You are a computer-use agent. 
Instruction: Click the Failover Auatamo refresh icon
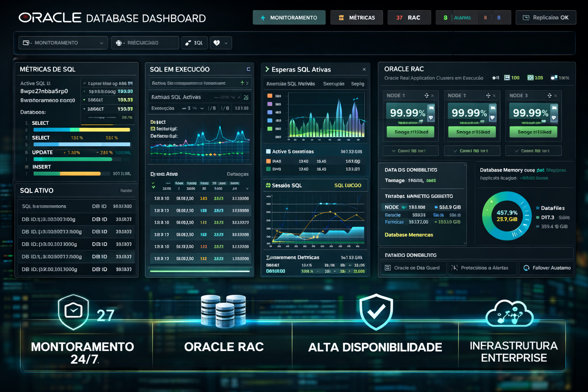[526, 268]
